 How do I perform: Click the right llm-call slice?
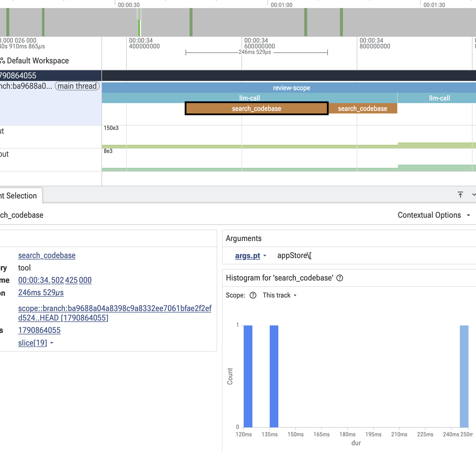(x=437, y=98)
